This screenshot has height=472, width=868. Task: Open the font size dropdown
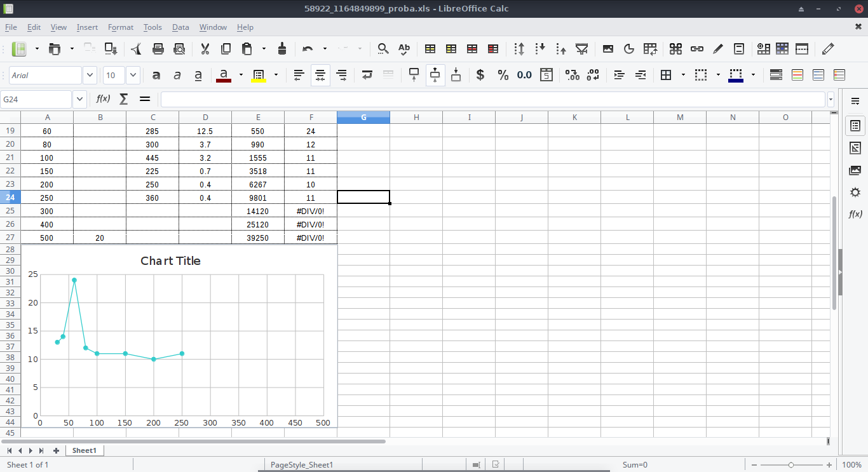click(133, 75)
